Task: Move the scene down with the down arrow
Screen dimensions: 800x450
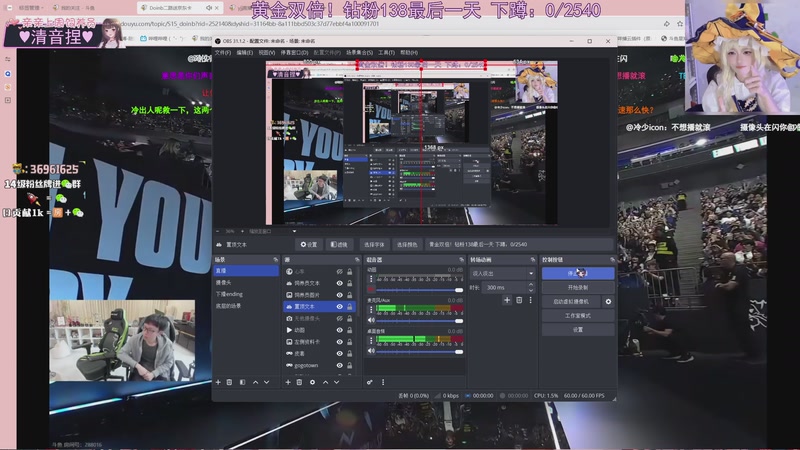Action: (x=266, y=382)
